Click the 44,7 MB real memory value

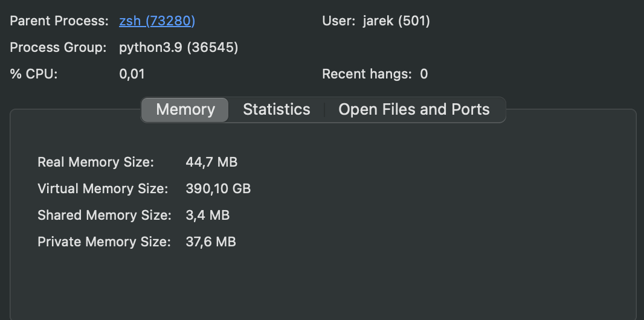coord(211,162)
